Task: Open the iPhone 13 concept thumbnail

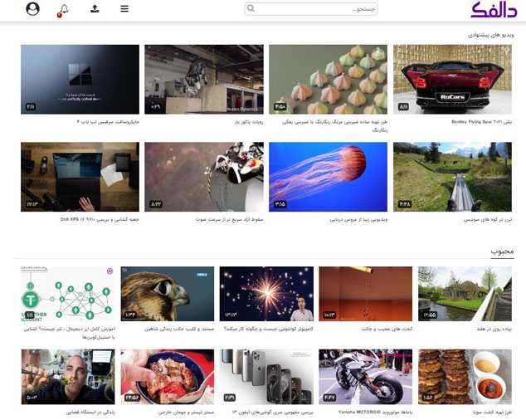Action: tap(266, 377)
